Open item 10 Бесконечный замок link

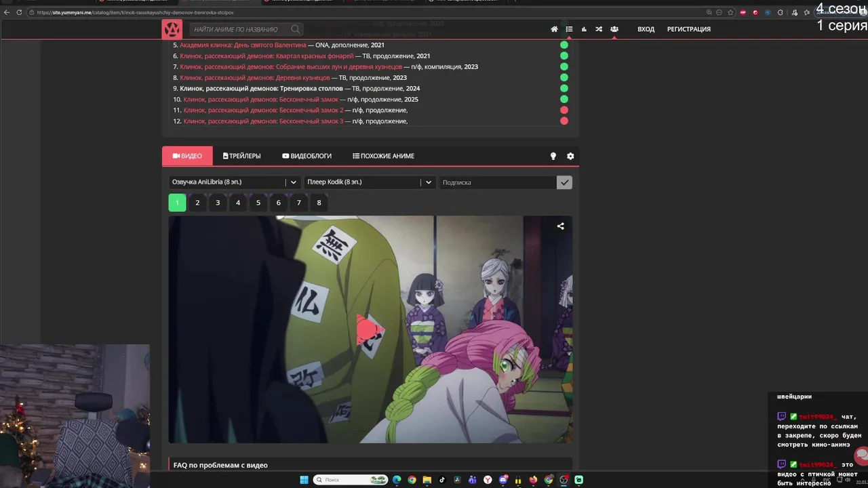(260, 100)
